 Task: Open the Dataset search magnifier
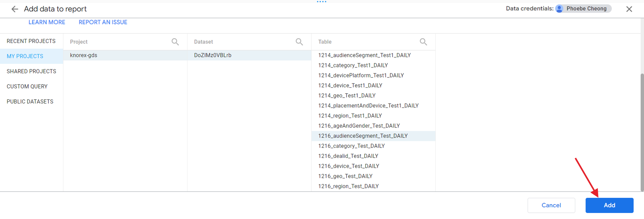(299, 42)
